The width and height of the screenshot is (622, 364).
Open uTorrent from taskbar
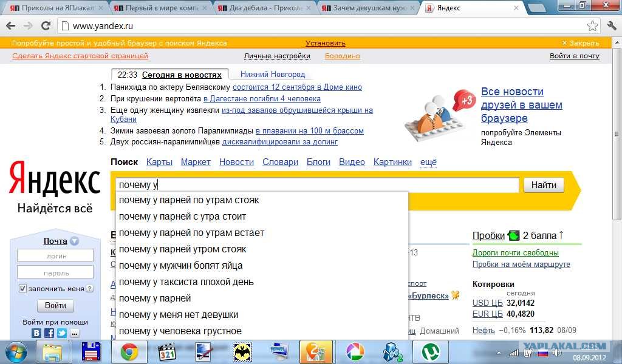coord(431,352)
